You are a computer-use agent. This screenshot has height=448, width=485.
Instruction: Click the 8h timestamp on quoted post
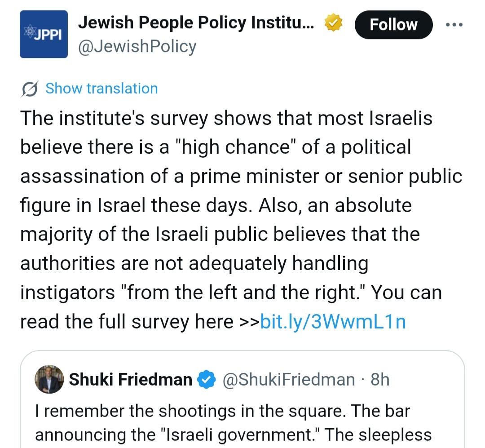pos(380,380)
